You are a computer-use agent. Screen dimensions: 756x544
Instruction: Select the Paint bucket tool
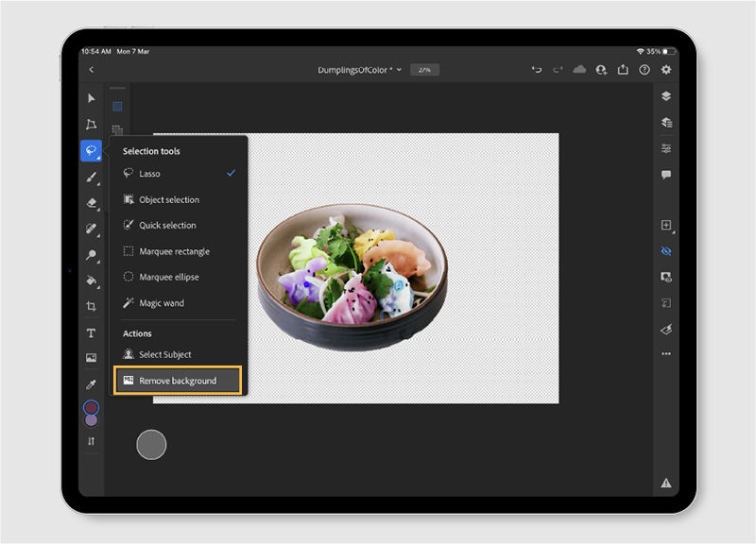pos(91,280)
